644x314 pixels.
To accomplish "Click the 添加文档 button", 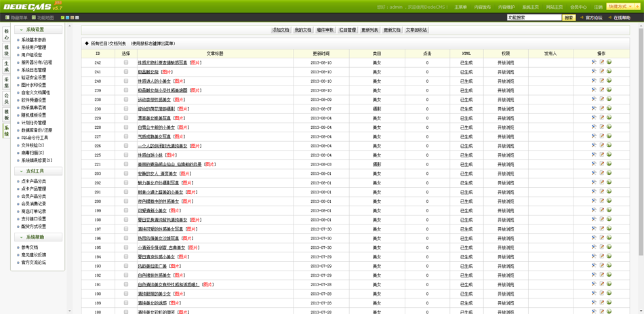I will point(281,30).
